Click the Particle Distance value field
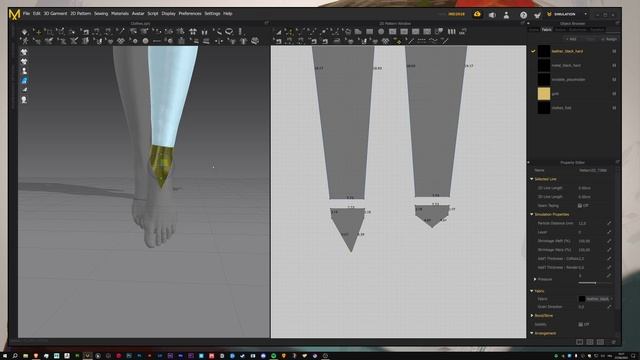This screenshot has width=640, height=360. tap(591, 223)
